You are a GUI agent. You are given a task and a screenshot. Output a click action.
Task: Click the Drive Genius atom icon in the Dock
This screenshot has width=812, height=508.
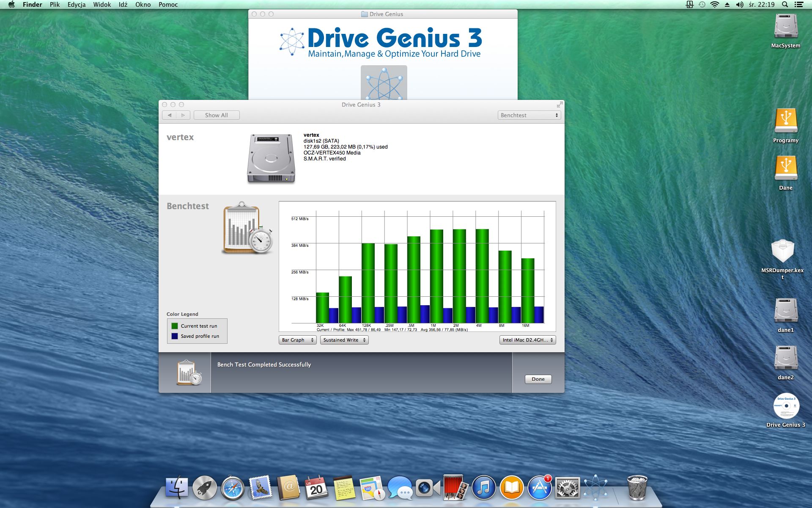click(x=595, y=488)
